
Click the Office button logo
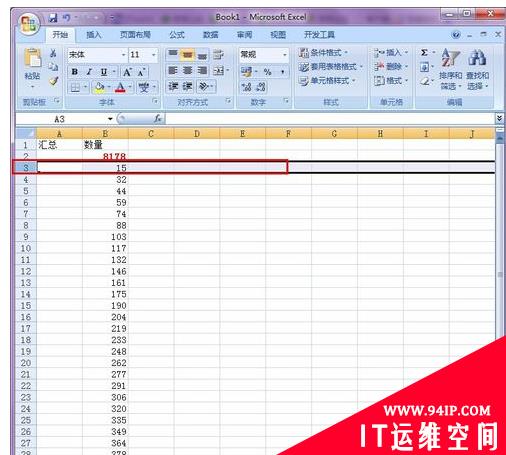(x=29, y=23)
